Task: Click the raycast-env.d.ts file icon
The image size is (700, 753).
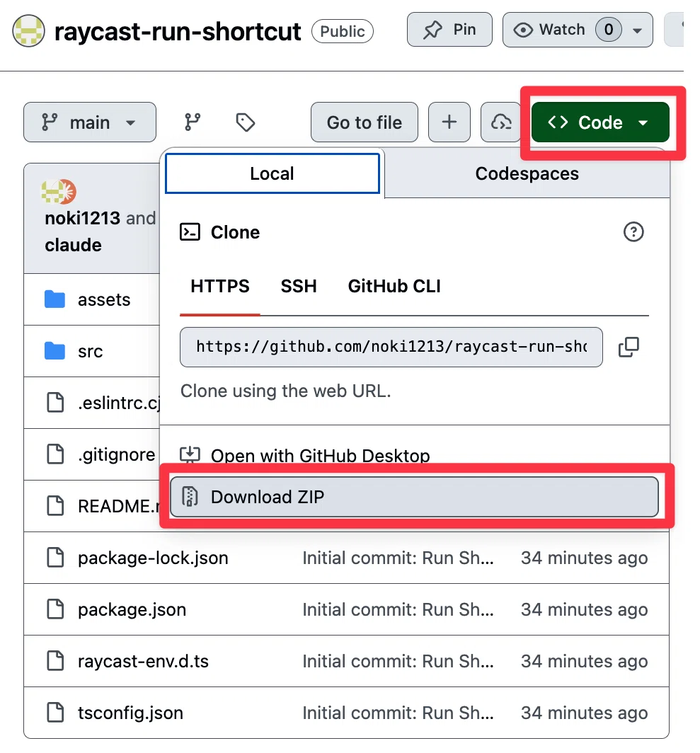Action: click(x=55, y=661)
